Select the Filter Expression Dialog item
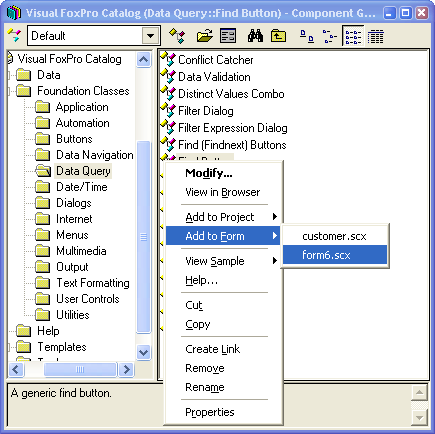Image resolution: width=435 pixels, height=434 pixels. (x=232, y=128)
